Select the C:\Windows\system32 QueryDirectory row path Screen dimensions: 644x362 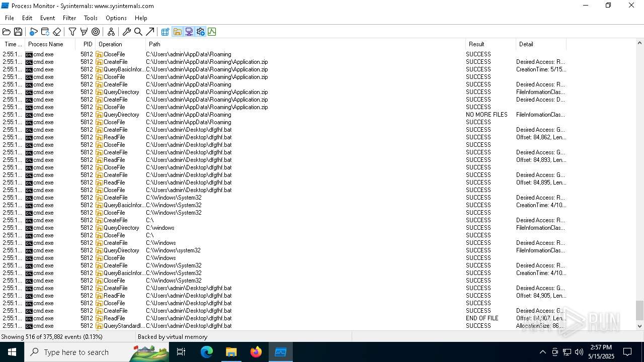(x=174, y=250)
